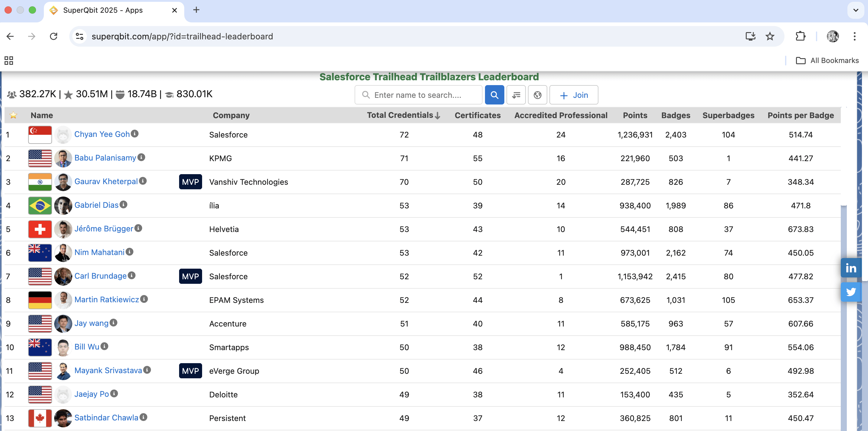
Task: Share via the Twitter side icon
Action: (x=850, y=292)
